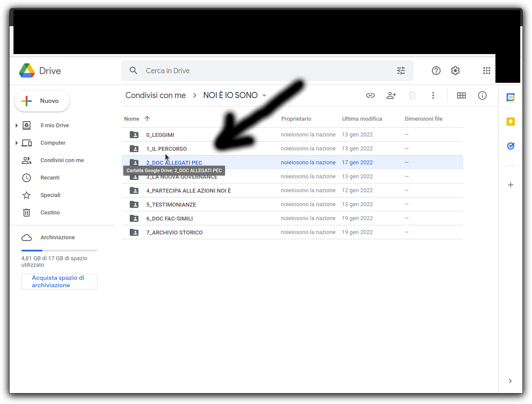This screenshot has width=532, height=404.
Task: Click the storage usage progress bar
Action: click(59, 251)
